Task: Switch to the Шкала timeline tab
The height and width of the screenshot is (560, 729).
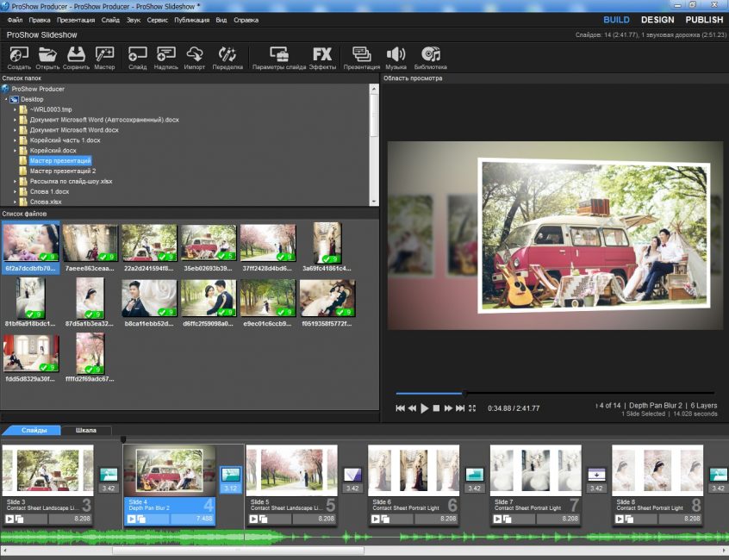Action: coord(86,431)
